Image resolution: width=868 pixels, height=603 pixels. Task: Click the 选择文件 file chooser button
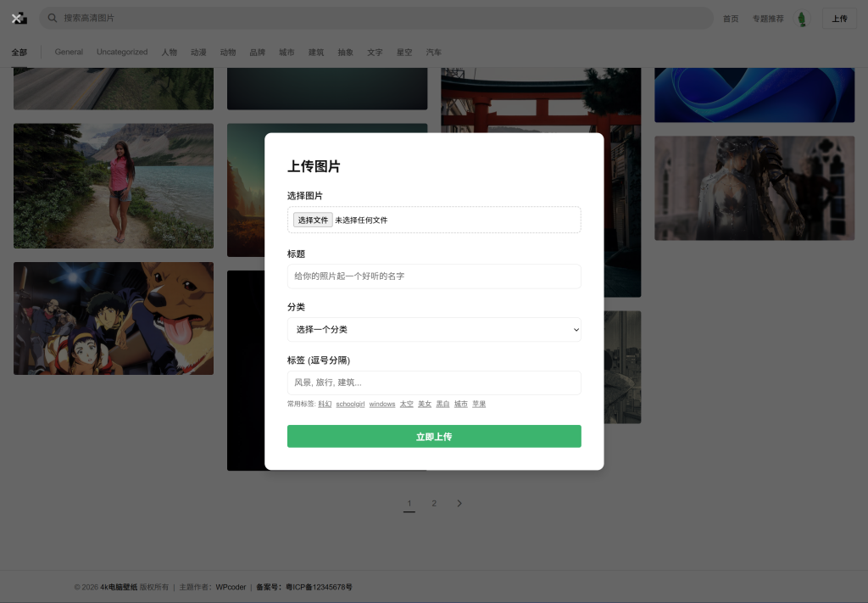coord(313,220)
